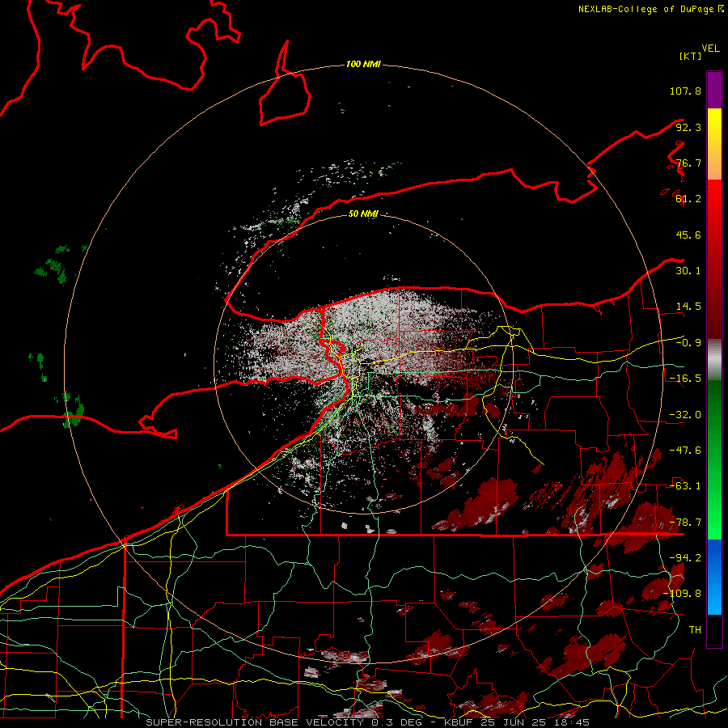
Task: Click the gray near-zero color bar segment
Action: click(x=714, y=360)
